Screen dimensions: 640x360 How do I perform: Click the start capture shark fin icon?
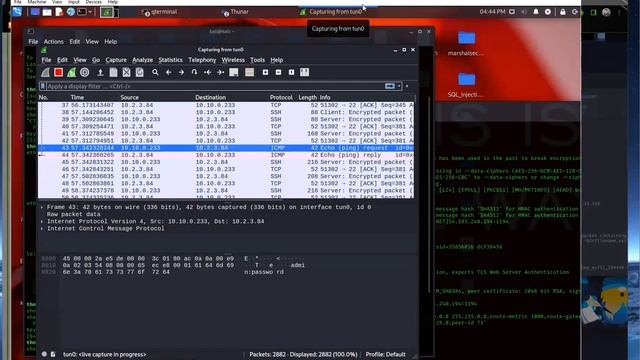[45, 73]
